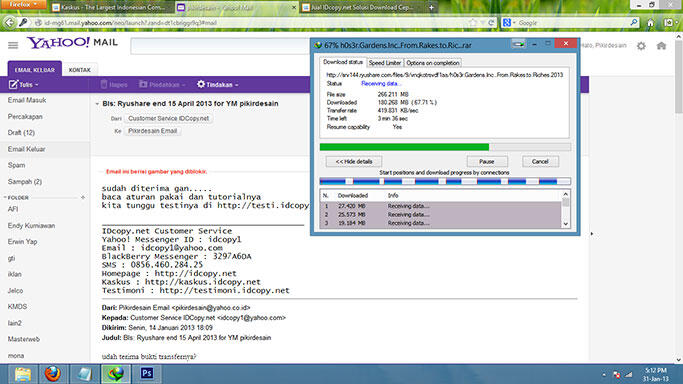Click search magnifier in Google box
This screenshot has width=683, height=384.
(x=634, y=22)
